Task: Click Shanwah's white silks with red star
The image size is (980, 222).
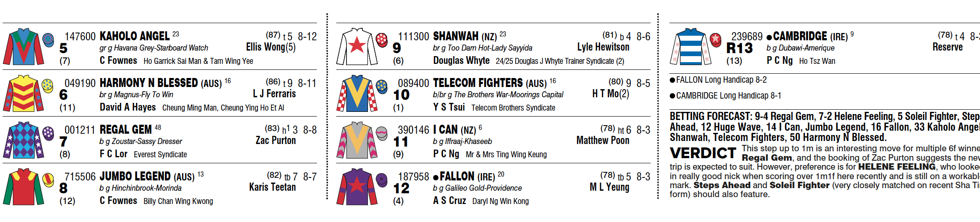Action: [357, 47]
